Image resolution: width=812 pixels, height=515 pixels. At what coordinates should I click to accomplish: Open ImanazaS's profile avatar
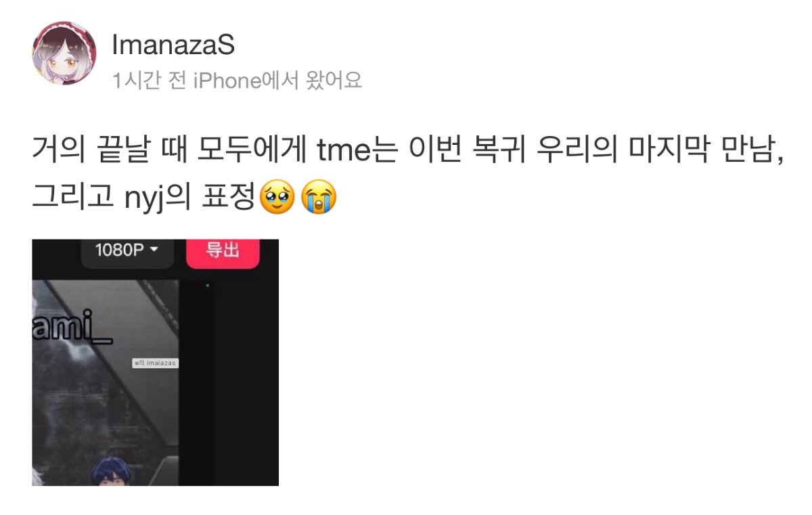click(64, 53)
